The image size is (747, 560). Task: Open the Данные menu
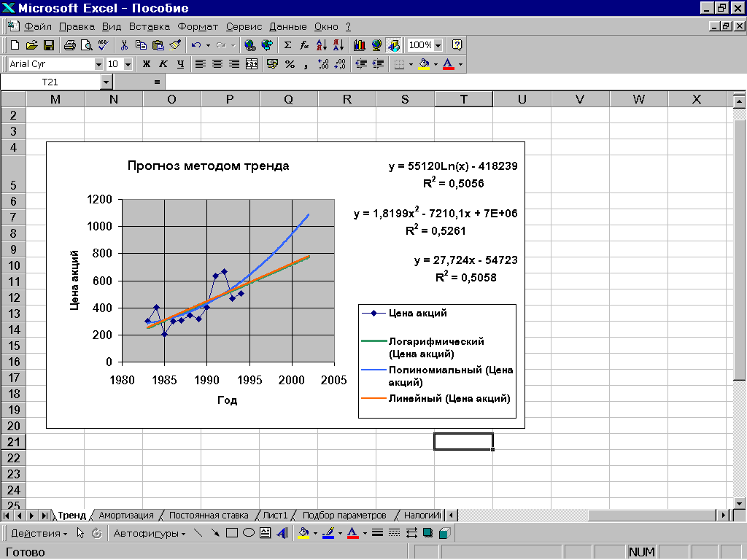[287, 27]
